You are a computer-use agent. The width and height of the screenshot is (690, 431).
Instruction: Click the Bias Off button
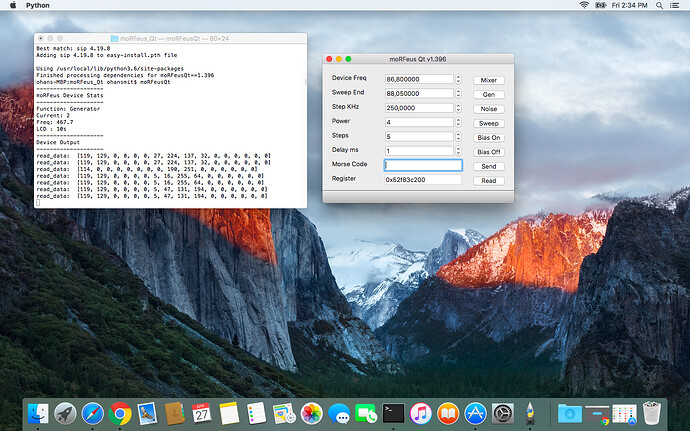(x=488, y=152)
